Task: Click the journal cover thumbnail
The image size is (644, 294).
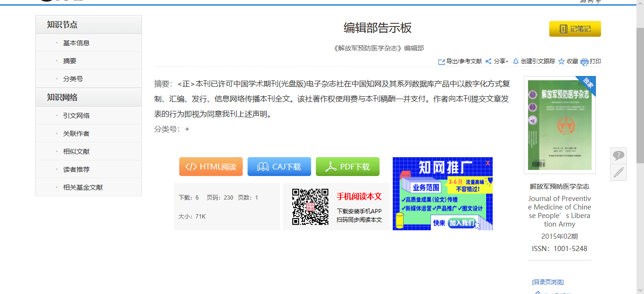Action: coord(560,125)
